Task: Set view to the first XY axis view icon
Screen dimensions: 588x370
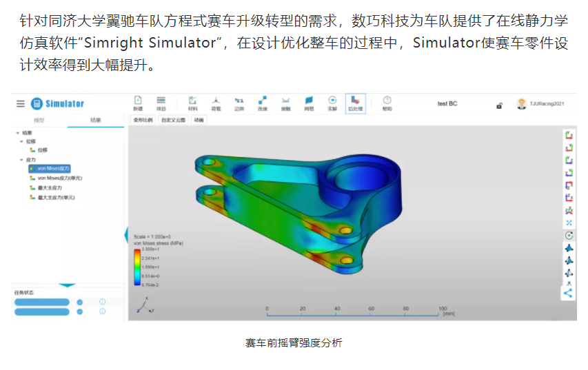Action: click(x=569, y=135)
